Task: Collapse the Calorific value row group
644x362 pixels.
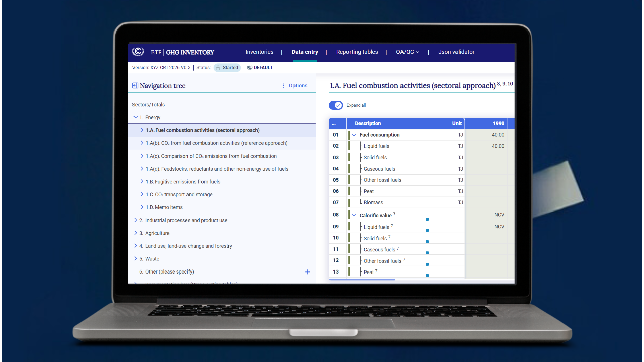Action: tap(354, 215)
